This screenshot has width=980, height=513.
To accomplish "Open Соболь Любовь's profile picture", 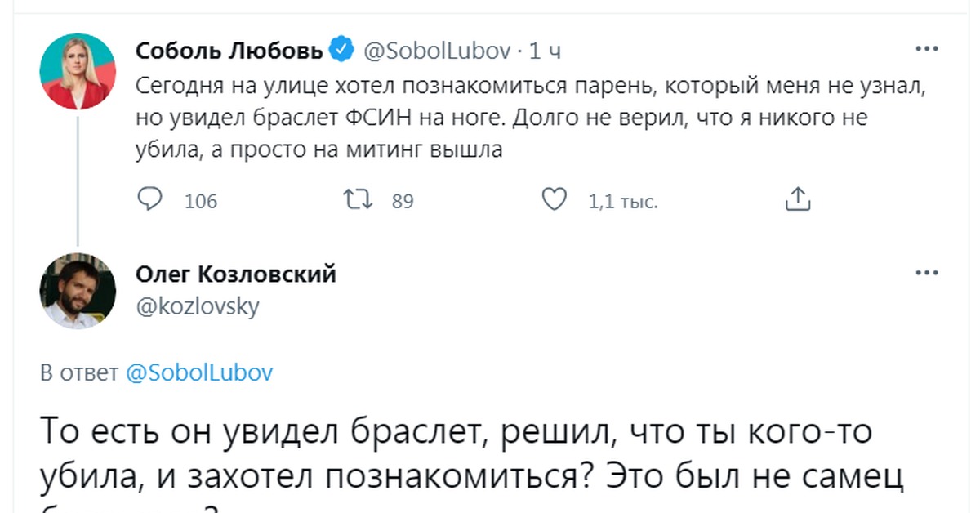I will (77, 72).
